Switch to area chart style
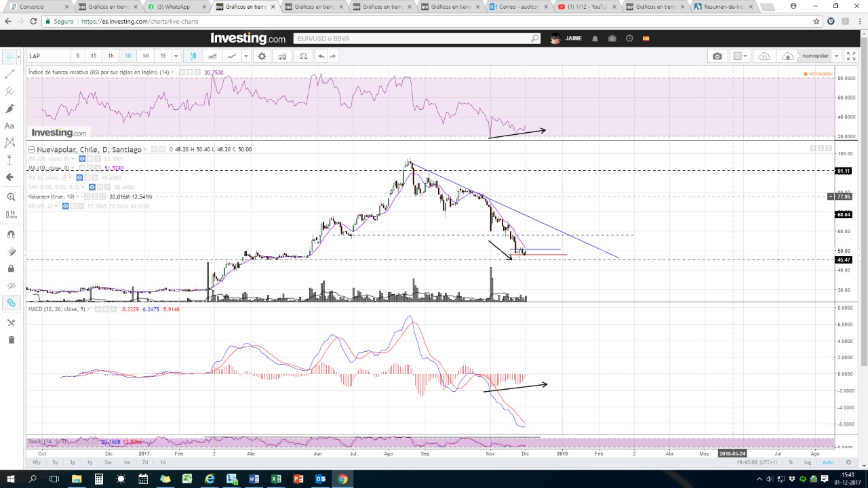This screenshot has height=488, width=868. point(212,56)
